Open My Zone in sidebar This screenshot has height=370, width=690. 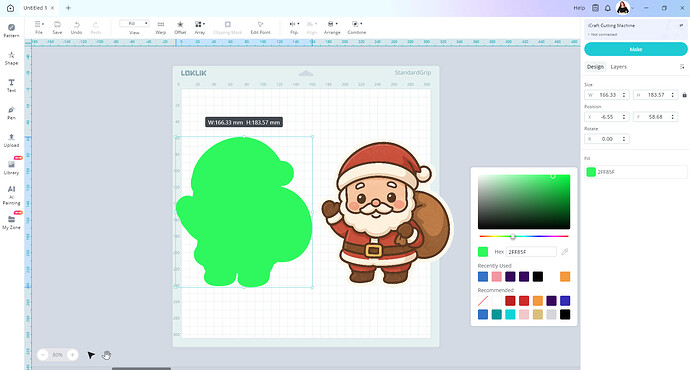coord(11,222)
